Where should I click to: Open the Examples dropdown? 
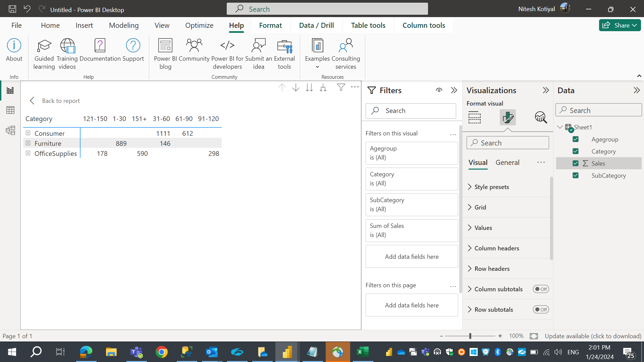[317, 54]
